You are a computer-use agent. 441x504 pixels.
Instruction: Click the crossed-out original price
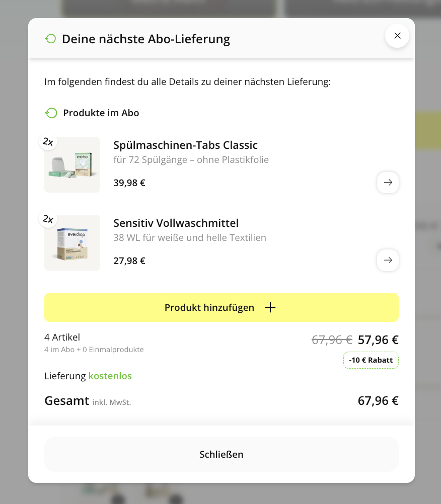332,340
